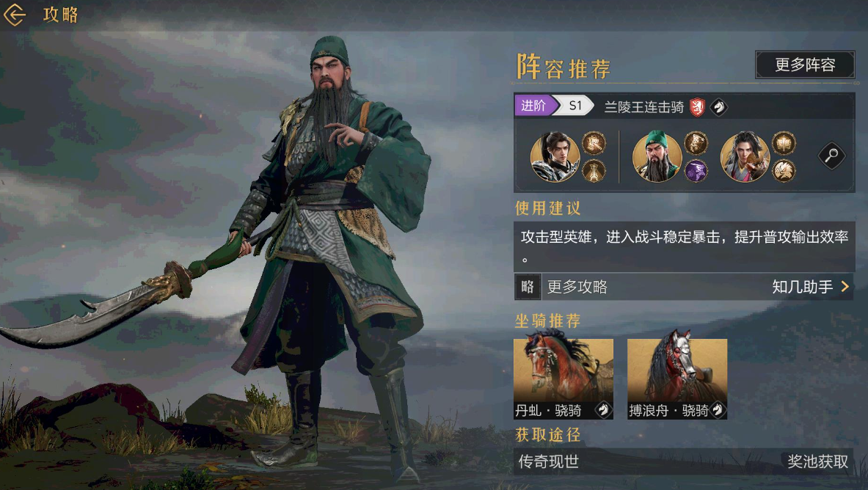This screenshot has height=490, width=868.
Task: Select the young hero's first portrait
Action: click(x=555, y=157)
